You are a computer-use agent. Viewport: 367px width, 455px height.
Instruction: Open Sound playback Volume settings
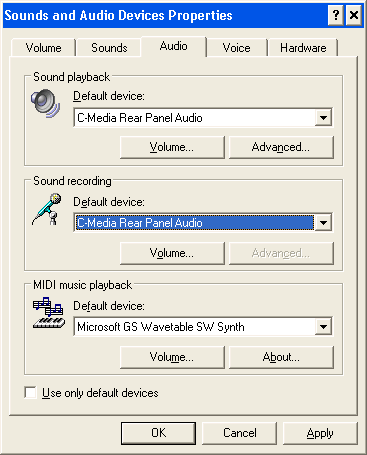coord(172,147)
